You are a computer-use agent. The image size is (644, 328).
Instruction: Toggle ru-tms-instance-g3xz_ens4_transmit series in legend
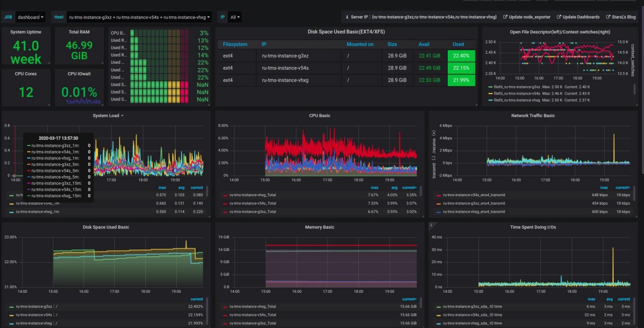point(474,203)
